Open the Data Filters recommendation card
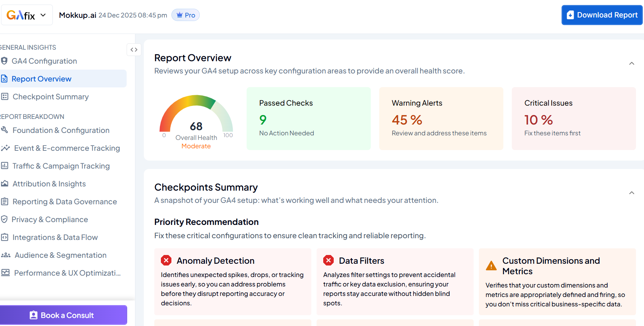Screen dimensions: 644x326 click(x=395, y=282)
